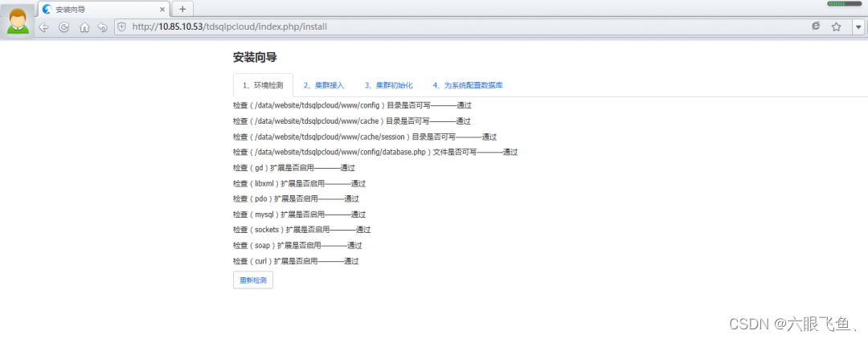The image size is (868, 339).
Task: Click the www/config directory check line
Action: click(x=352, y=105)
